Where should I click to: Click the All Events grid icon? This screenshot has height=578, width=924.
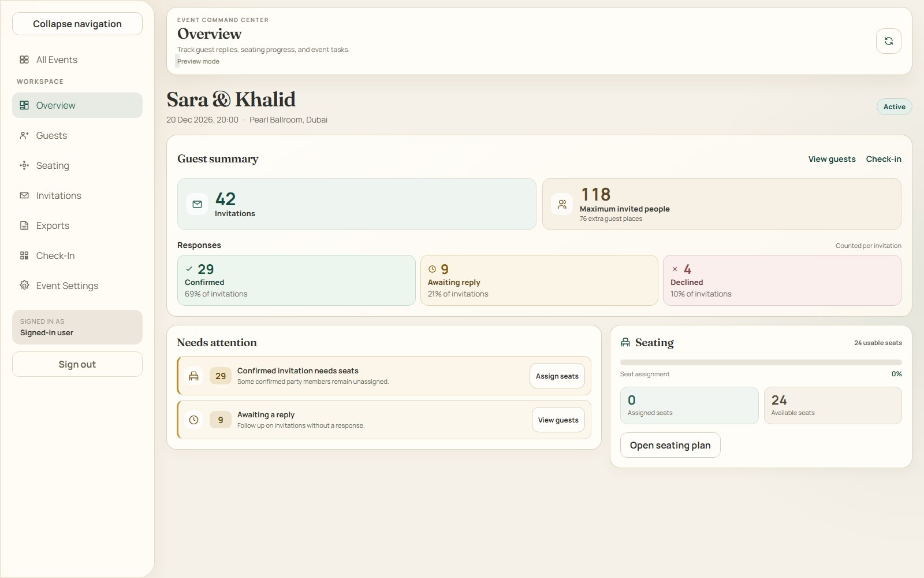[x=24, y=60]
